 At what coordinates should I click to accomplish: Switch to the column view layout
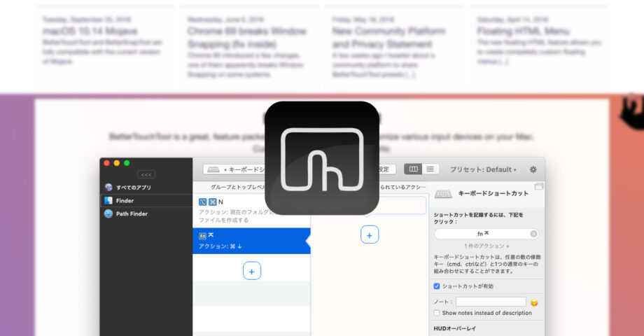tap(413, 169)
